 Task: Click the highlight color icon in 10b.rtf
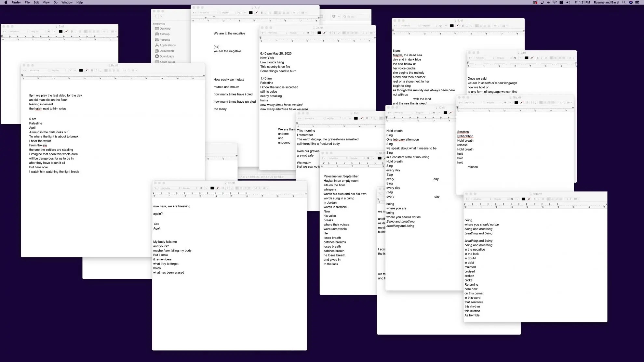(529, 199)
